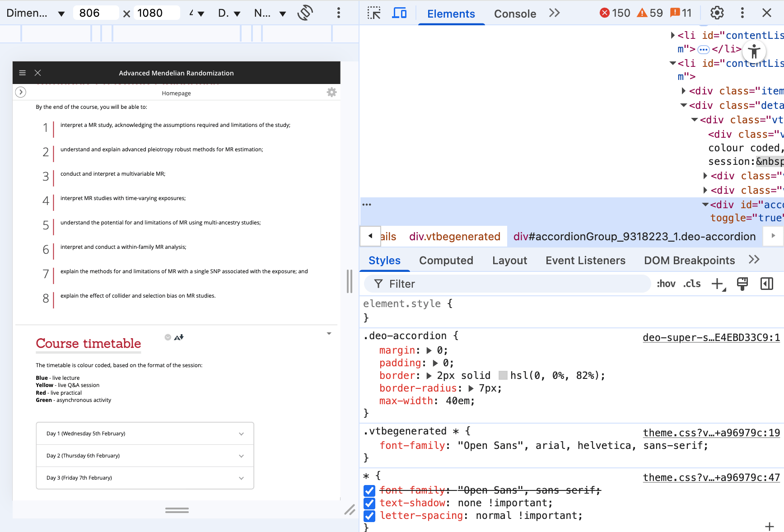Open deo-super-s stylesheet source link

[711, 338]
